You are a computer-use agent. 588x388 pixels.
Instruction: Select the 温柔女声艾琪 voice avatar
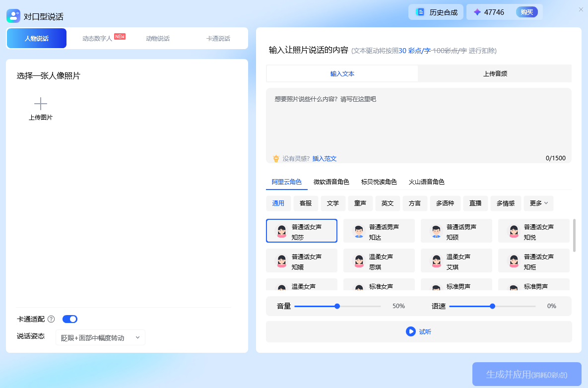(x=436, y=260)
